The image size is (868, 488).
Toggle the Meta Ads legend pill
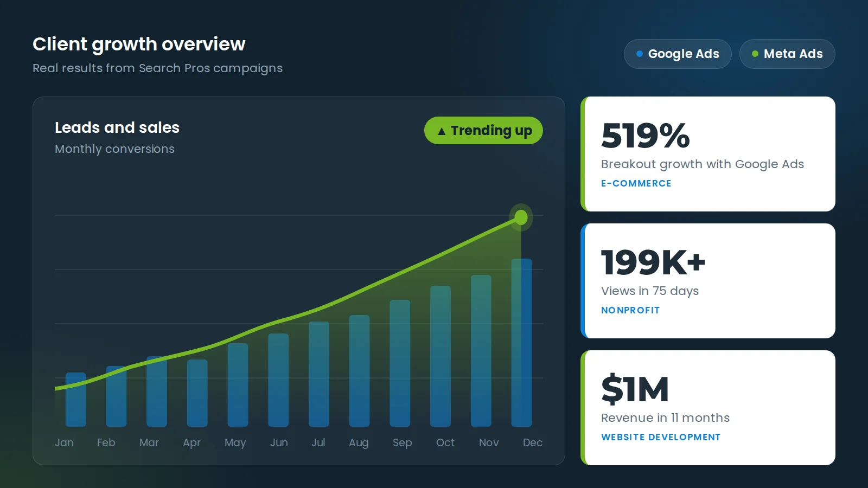(x=787, y=54)
